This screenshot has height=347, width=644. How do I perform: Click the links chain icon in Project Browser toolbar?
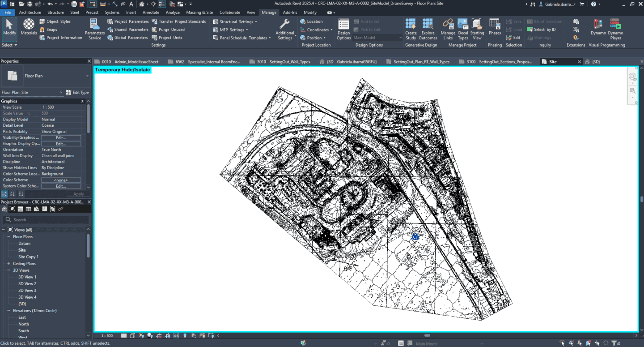click(x=61, y=209)
